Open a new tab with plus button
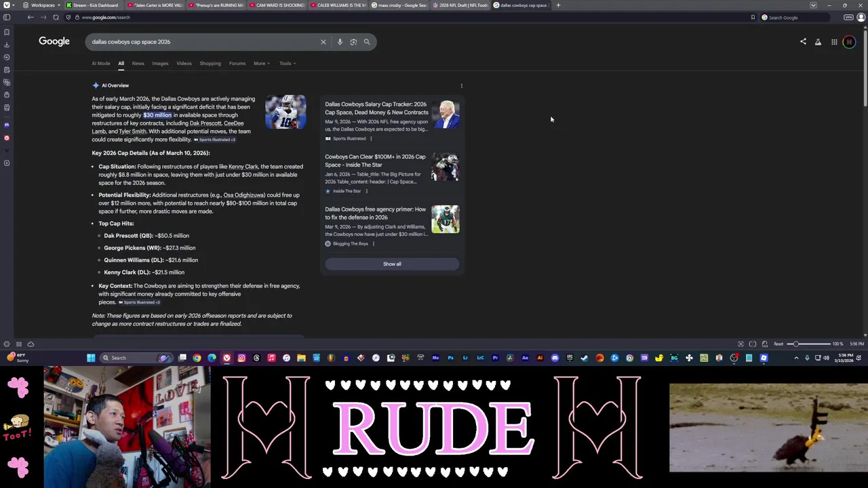868x488 pixels. 558,5
